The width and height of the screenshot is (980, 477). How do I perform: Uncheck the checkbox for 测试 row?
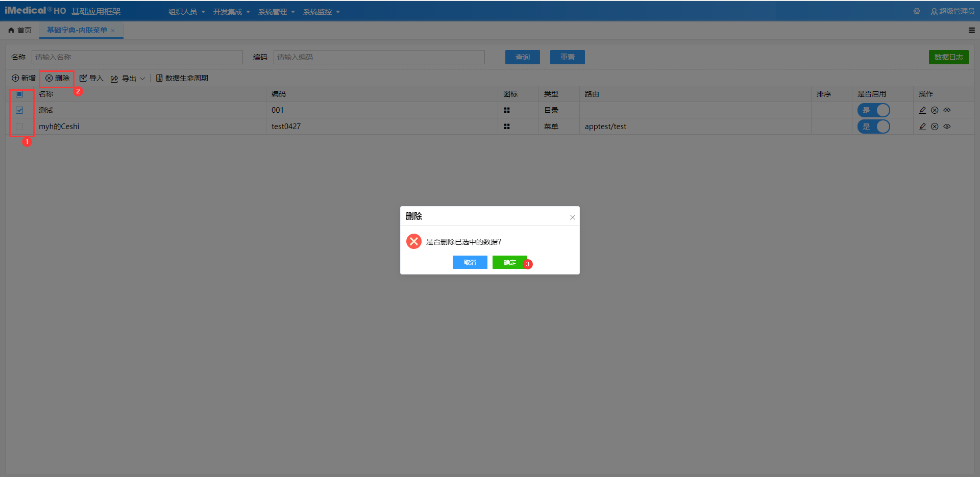coord(19,110)
